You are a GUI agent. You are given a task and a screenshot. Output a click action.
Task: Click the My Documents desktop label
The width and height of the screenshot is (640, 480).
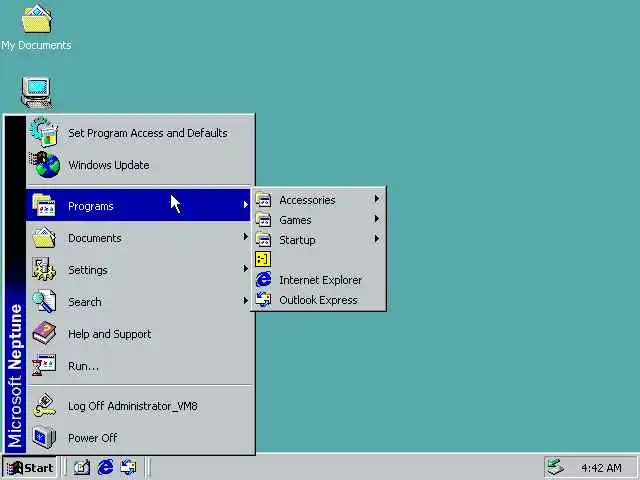click(x=36, y=45)
